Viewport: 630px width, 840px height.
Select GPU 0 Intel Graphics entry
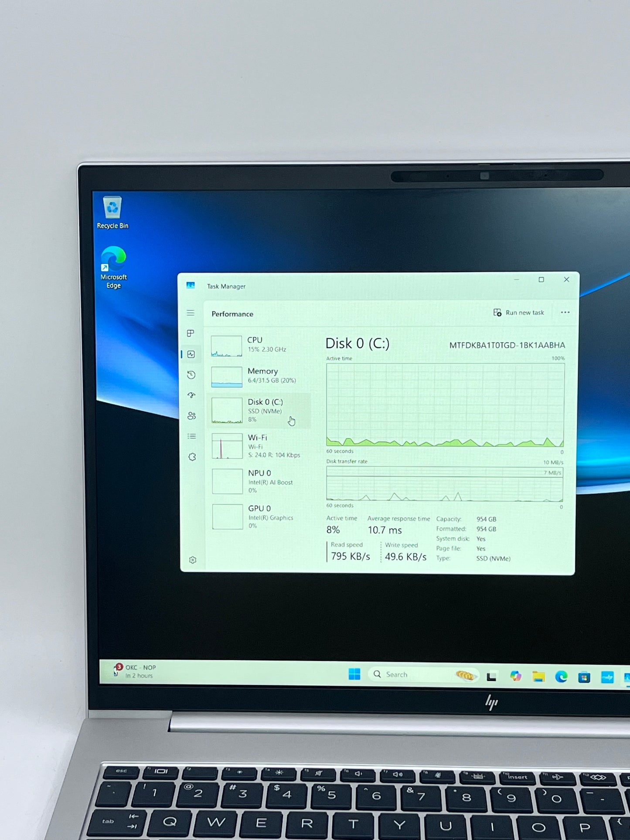click(x=260, y=517)
